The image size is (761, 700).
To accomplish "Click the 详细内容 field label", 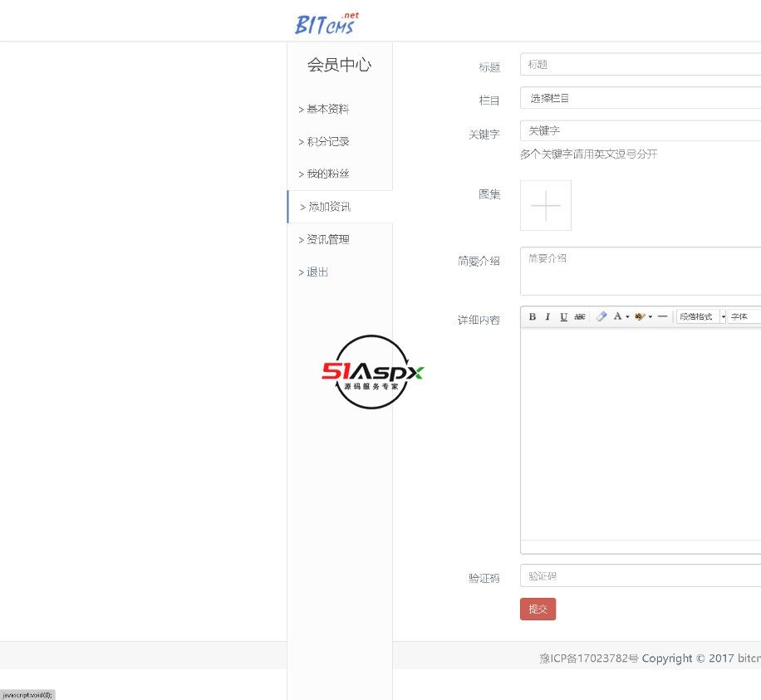I will [x=479, y=321].
